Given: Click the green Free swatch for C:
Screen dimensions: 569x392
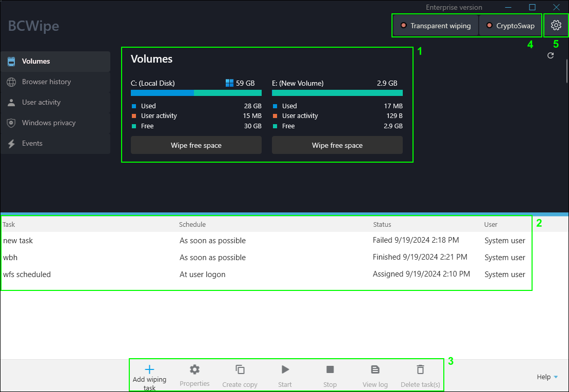Looking at the screenshot, I should click(134, 126).
